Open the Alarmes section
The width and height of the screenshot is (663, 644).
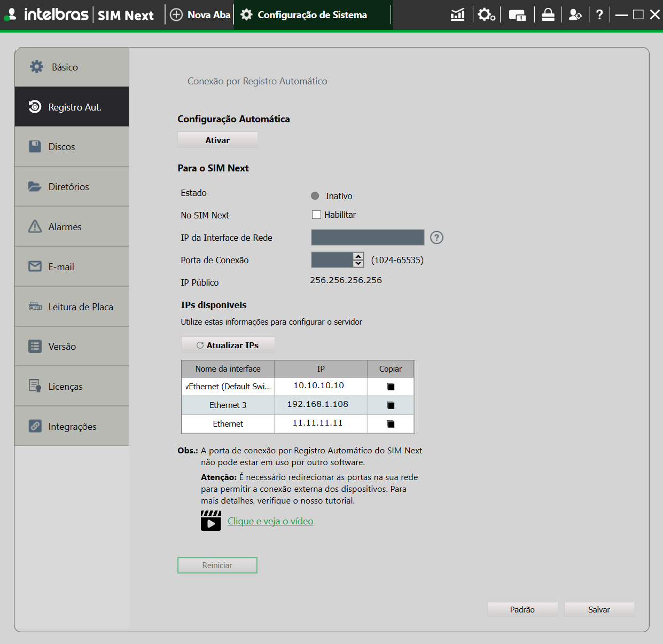tap(72, 226)
